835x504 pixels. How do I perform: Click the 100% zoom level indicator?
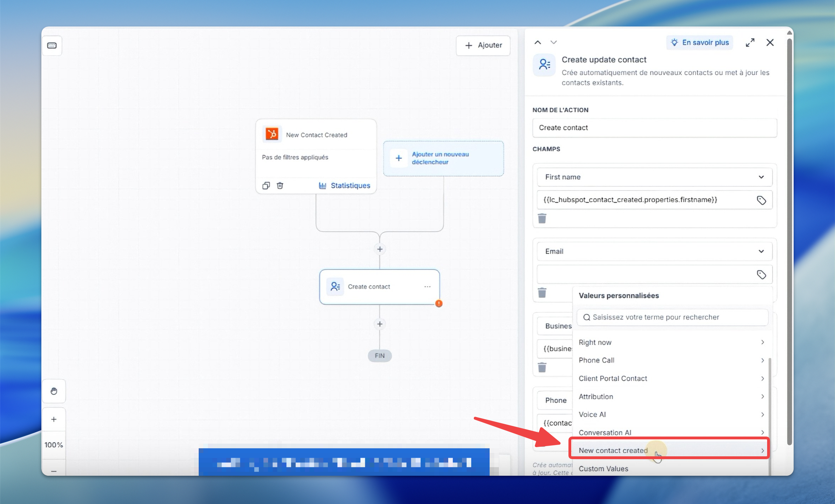54,445
